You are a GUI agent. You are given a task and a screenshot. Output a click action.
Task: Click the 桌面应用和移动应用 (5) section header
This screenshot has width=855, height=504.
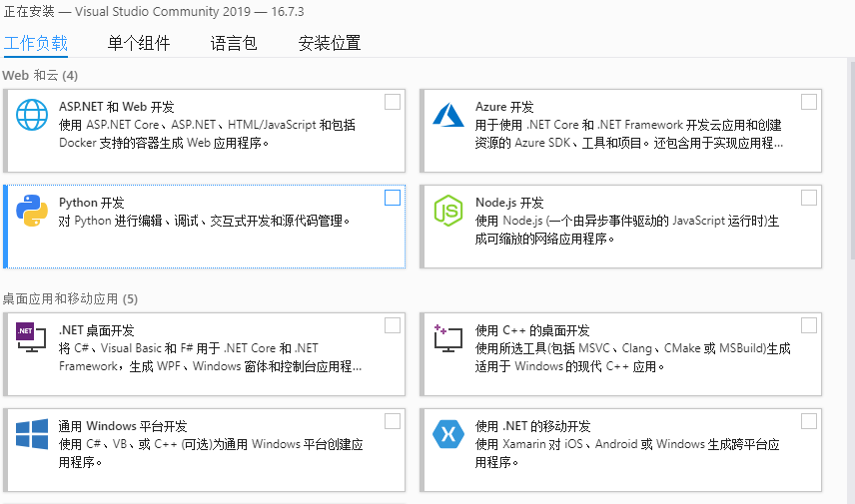tap(70, 298)
